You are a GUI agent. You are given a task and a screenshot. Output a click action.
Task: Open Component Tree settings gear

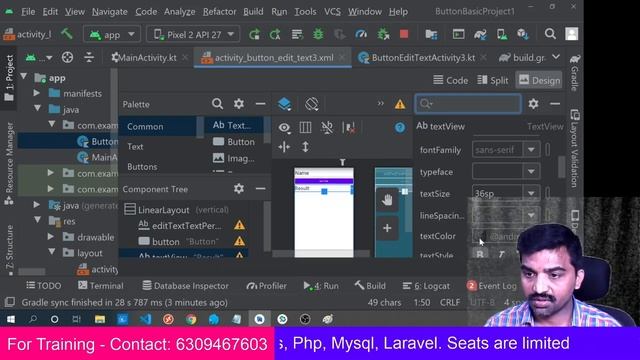(x=239, y=189)
